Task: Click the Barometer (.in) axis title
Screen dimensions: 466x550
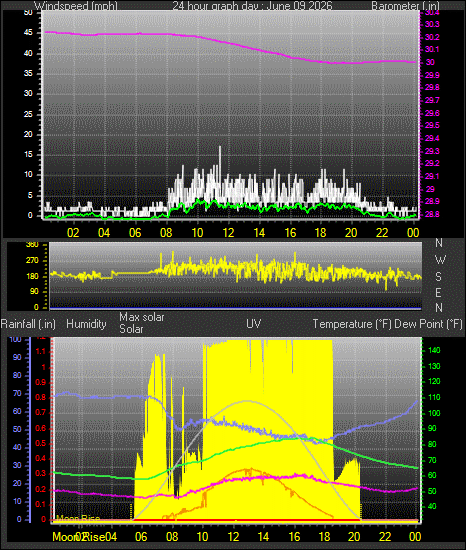Action: (x=405, y=6)
